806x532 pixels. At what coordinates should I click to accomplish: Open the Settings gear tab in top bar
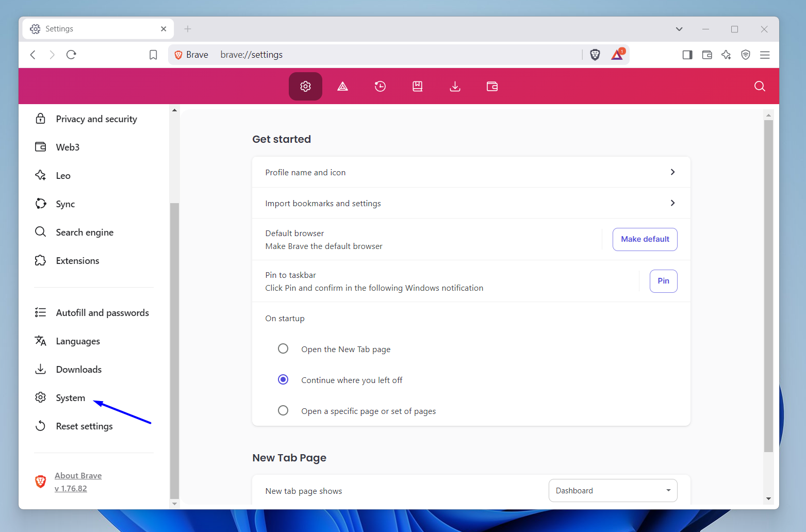click(x=305, y=86)
